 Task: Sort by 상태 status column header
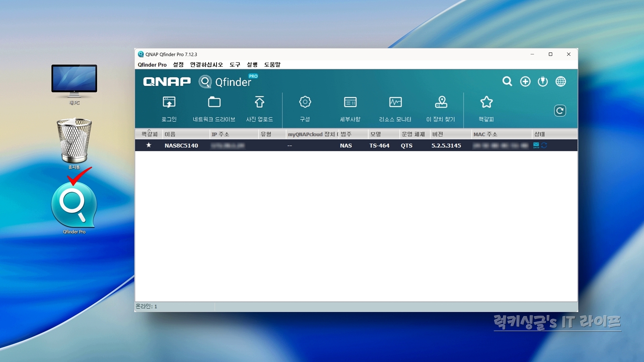pyautogui.click(x=555, y=134)
